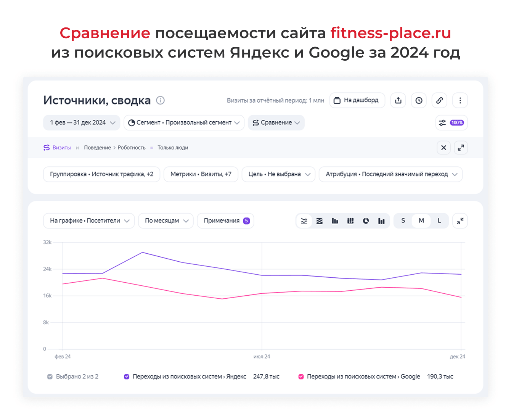Click the "Поведение" condition text
The width and height of the screenshot is (511, 420).
coord(97,148)
